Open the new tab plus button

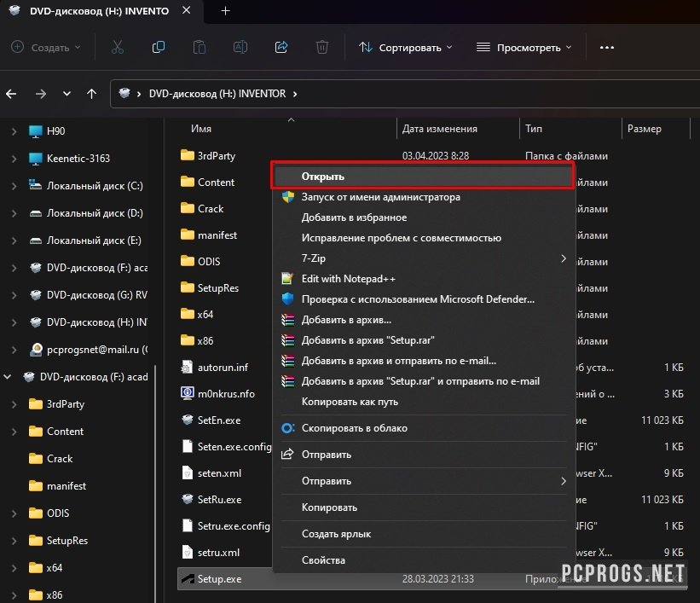[x=226, y=11]
